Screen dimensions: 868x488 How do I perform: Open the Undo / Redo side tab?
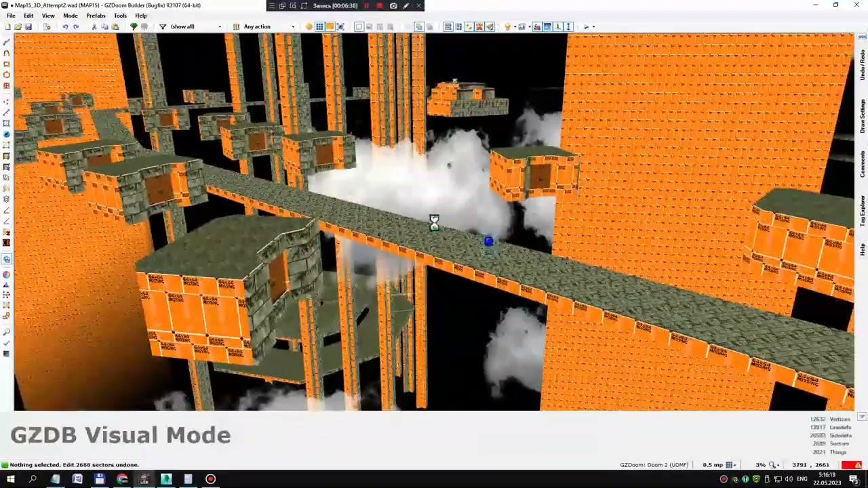pos(863,64)
